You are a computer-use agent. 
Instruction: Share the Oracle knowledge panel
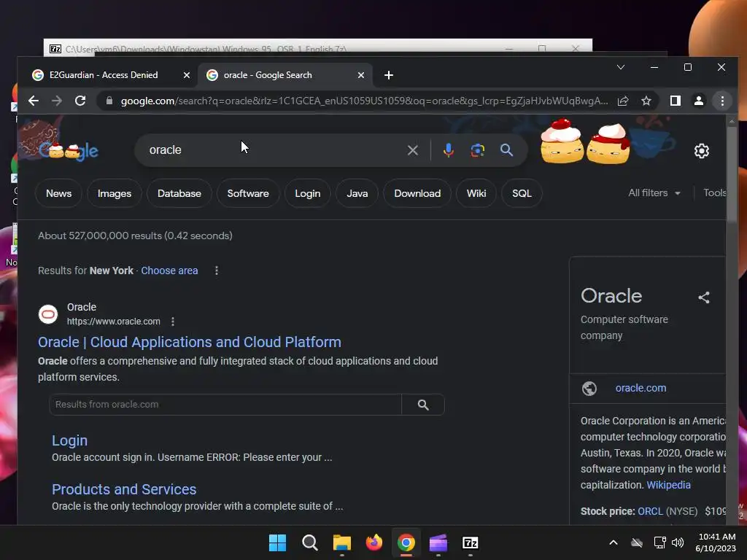[704, 297]
